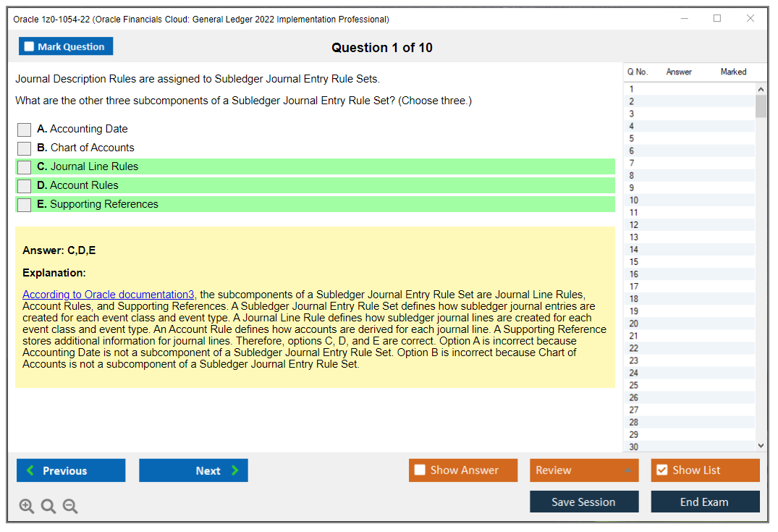778x532 pixels.
Task: Disable the Show List toggle
Action: pos(661,470)
